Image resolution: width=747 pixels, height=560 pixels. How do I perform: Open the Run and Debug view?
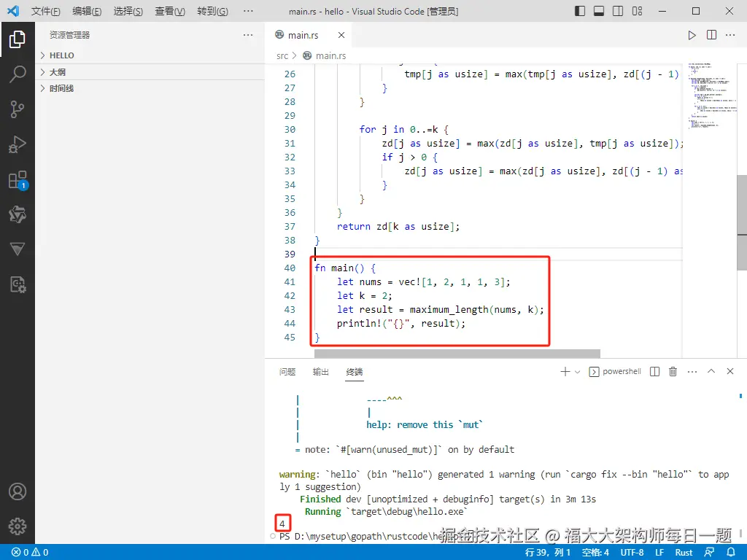tap(18, 144)
